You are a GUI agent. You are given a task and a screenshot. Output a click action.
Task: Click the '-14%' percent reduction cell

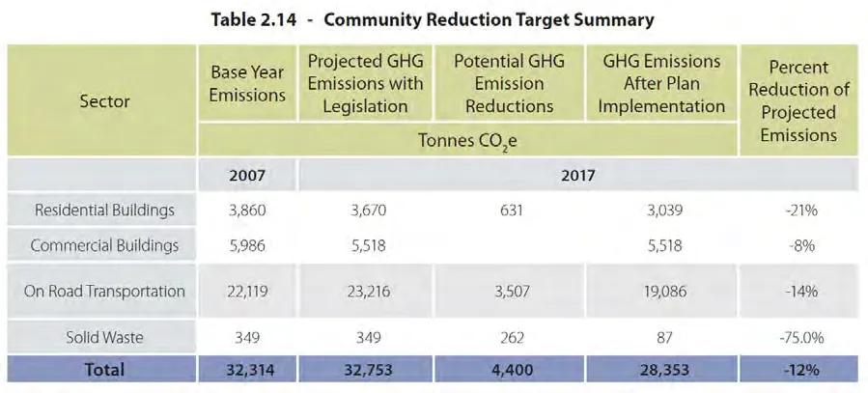pyautogui.click(x=801, y=292)
